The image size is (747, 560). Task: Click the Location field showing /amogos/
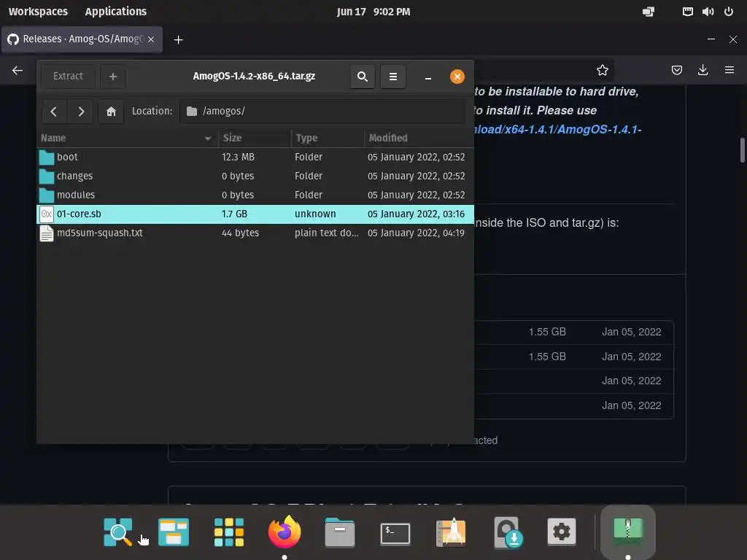click(322, 112)
